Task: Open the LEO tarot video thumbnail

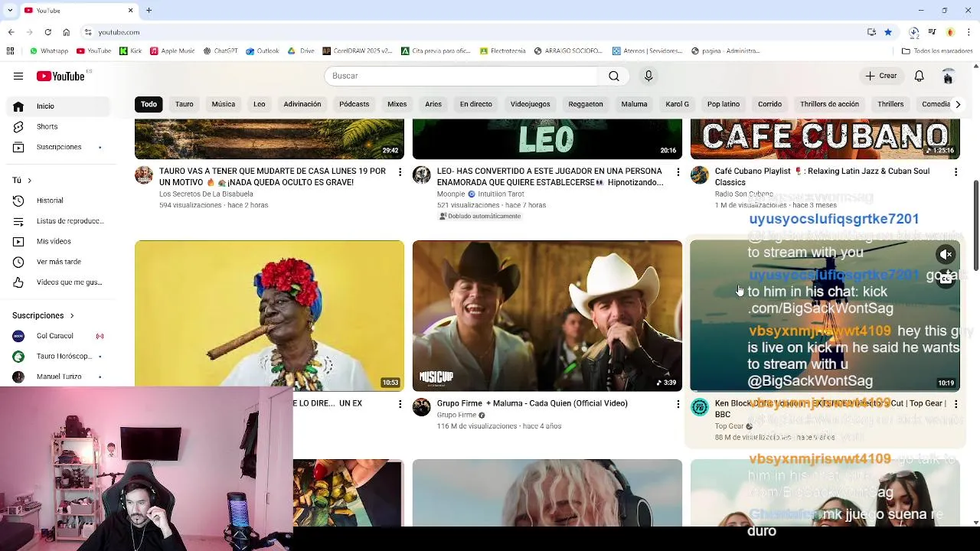Action: tap(547, 139)
